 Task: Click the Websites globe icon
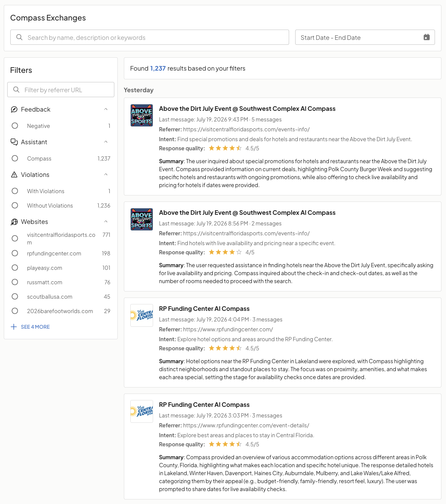coord(14,222)
